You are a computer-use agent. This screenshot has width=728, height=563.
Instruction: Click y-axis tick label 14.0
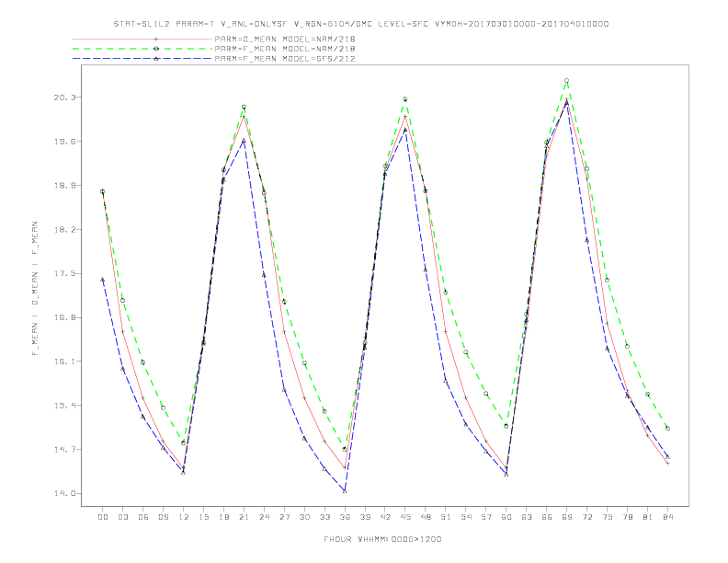(64, 493)
